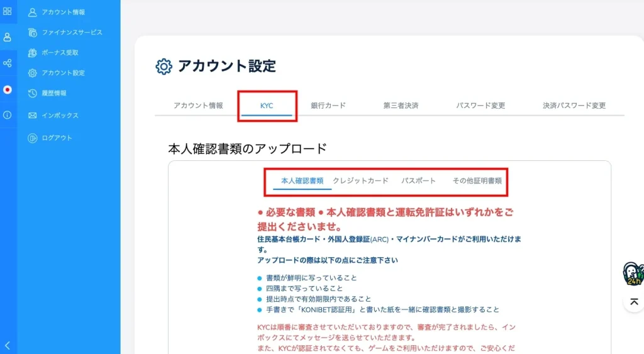Click the envelope icon beside インボックス

tap(33, 116)
